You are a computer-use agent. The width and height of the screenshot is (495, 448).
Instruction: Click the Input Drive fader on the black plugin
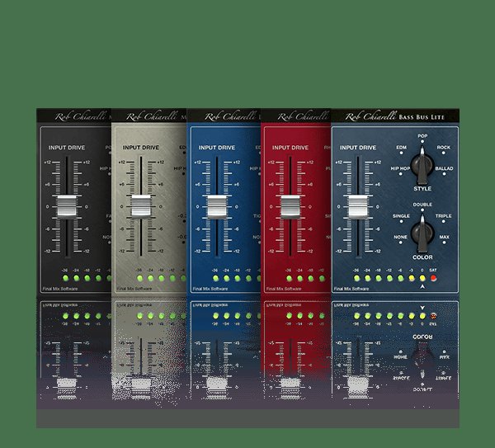67,207
